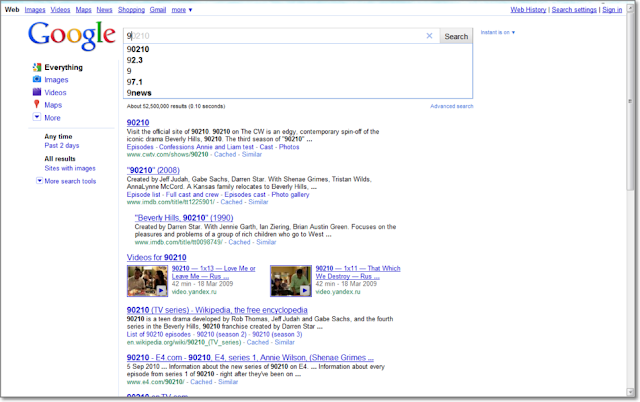Open the 90210 E4.com result title
The height and width of the screenshot is (402, 640).
(x=250, y=358)
